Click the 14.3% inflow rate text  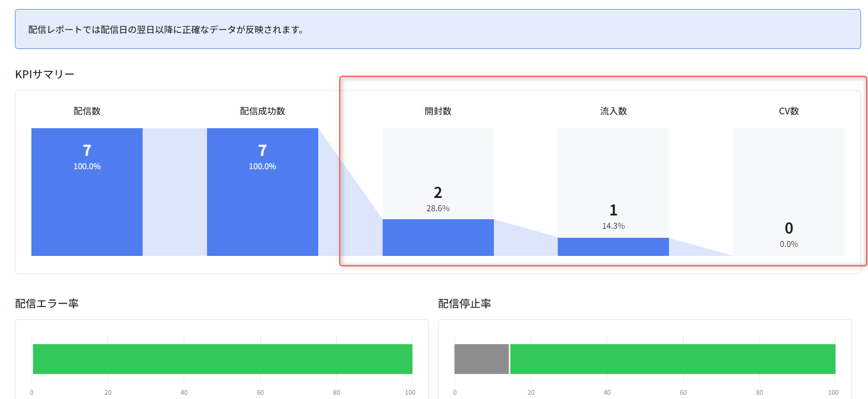coord(613,226)
